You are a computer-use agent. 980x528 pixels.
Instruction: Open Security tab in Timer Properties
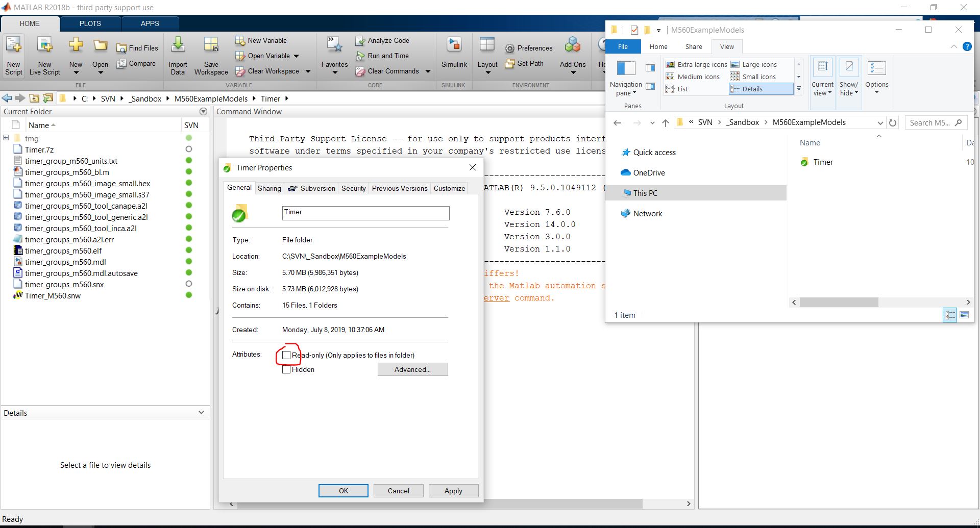tap(354, 188)
